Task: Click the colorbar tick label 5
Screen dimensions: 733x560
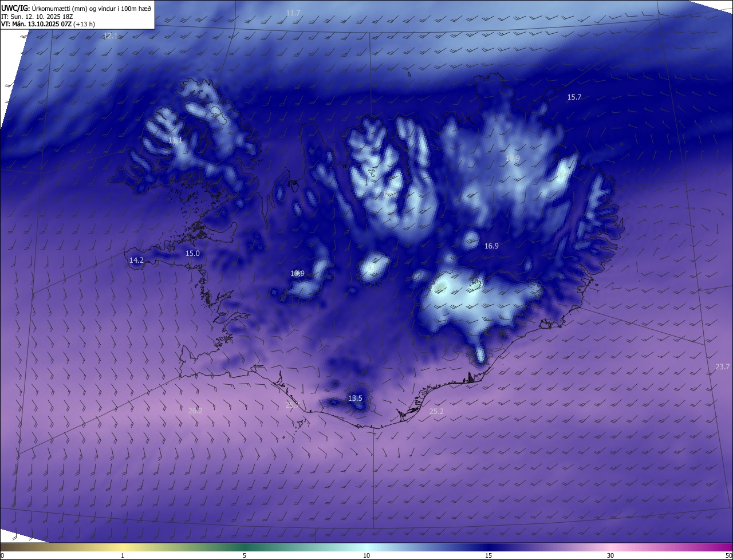Action: click(245, 555)
